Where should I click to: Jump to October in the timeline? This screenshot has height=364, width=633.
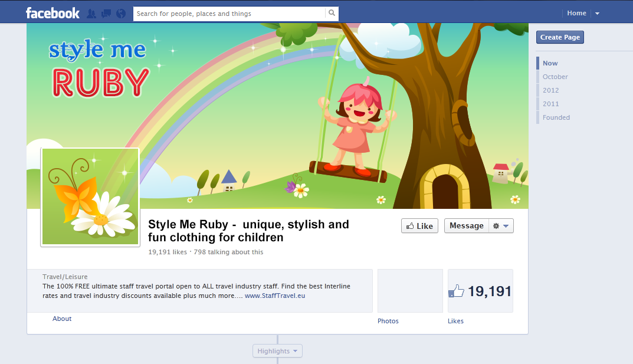click(x=555, y=77)
